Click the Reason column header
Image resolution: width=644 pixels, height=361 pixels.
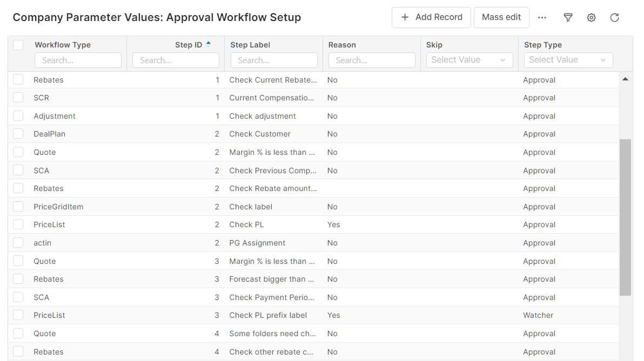coord(342,45)
